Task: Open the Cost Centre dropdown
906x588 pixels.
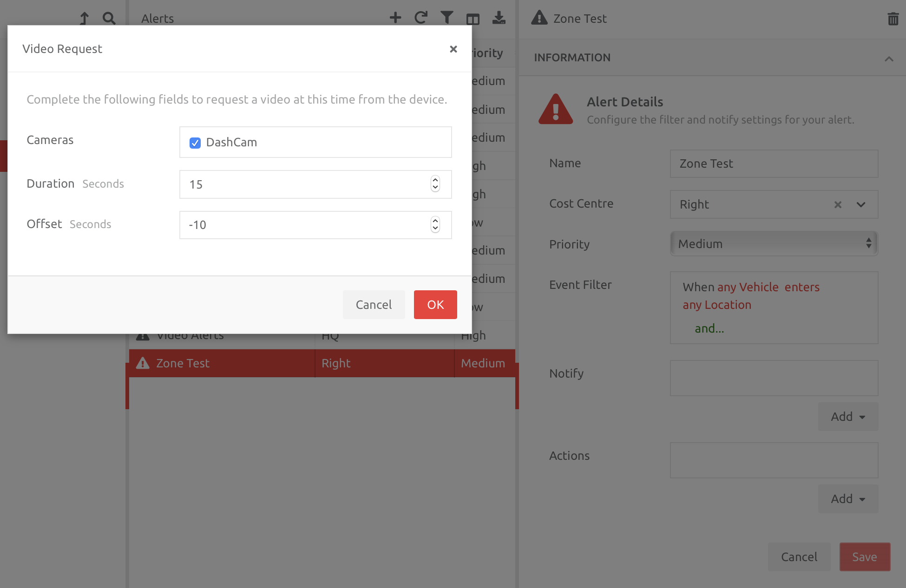Action: click(861, 204)
